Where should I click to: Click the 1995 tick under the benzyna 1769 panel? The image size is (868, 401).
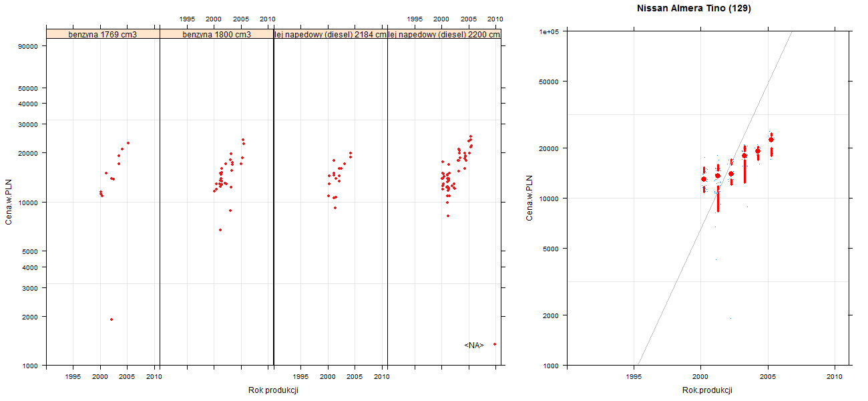(73, 377)
